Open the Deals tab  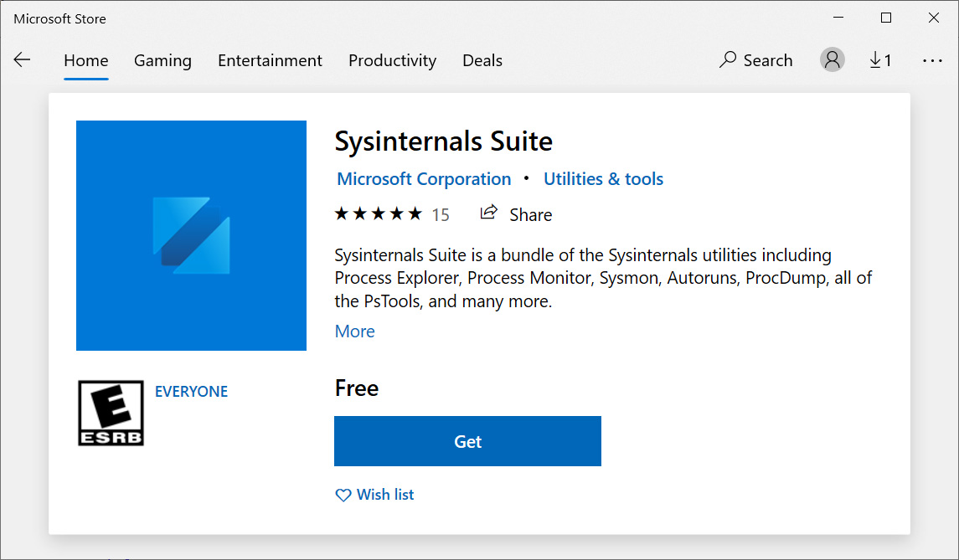click(x=482, y=60)
